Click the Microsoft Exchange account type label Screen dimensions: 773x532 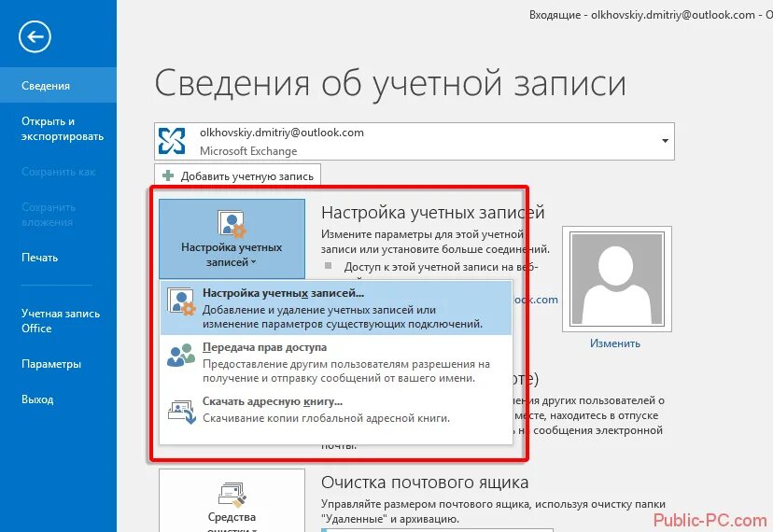click(x=248, y=151)
